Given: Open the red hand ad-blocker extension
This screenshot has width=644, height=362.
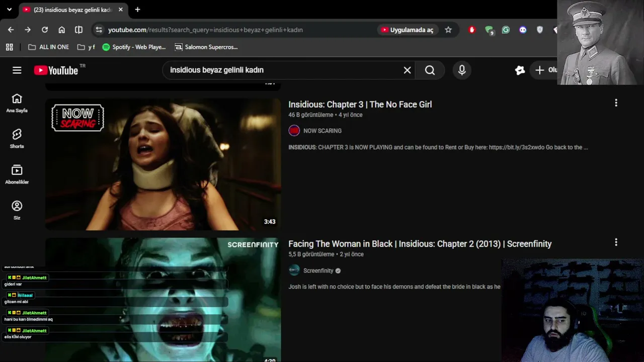Looking at the screenshot, I should (472, 30).
